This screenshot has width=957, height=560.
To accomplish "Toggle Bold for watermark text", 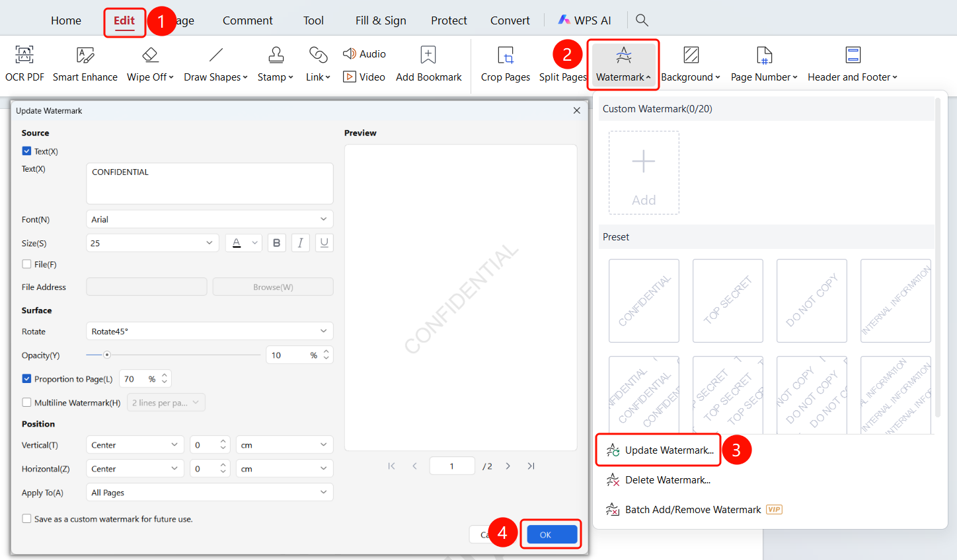I will click(x=277, y=243).
